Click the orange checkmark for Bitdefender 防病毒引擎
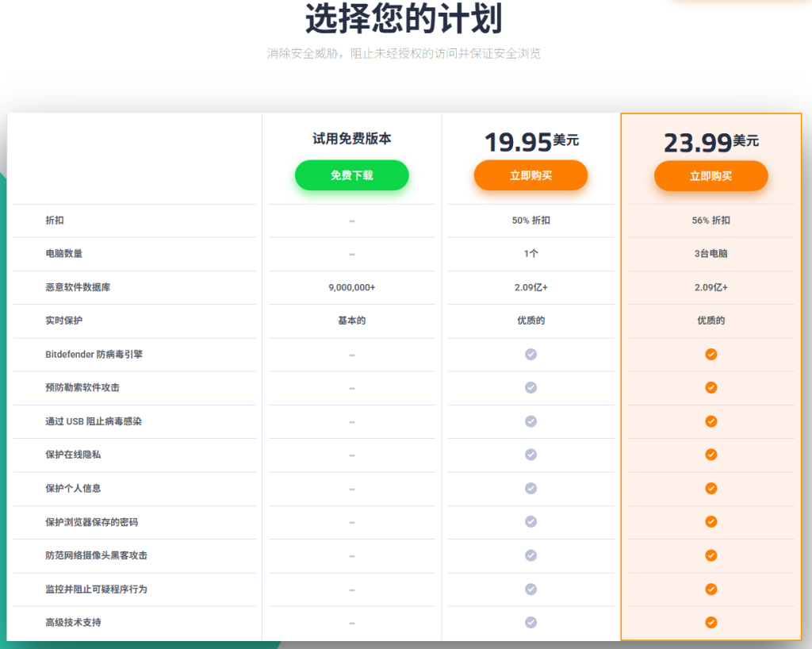The image size is (812, 649). (710, 354)
